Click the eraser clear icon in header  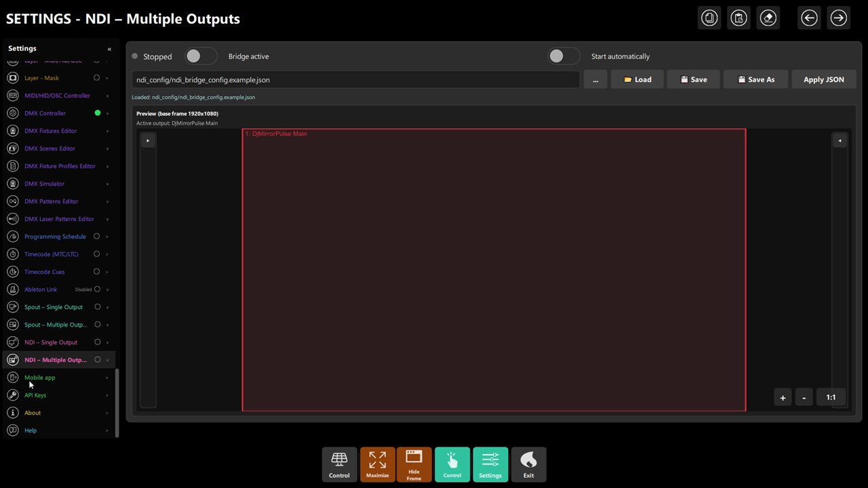tap(768, 18)
